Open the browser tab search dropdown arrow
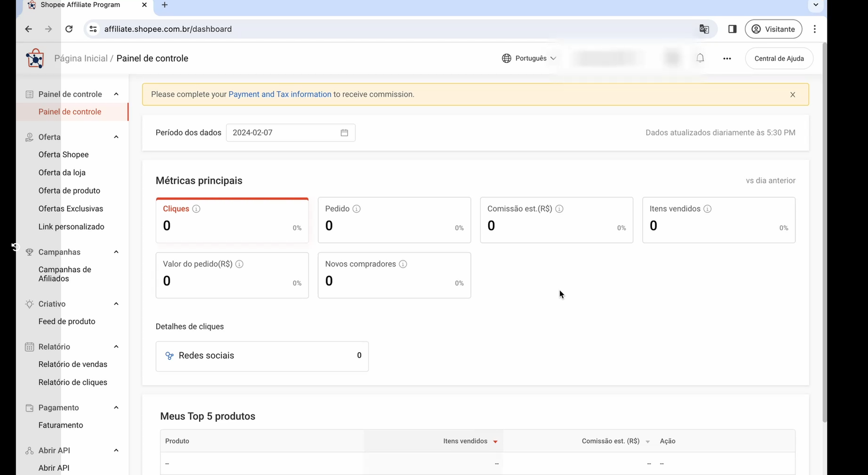 pos(815,5)
